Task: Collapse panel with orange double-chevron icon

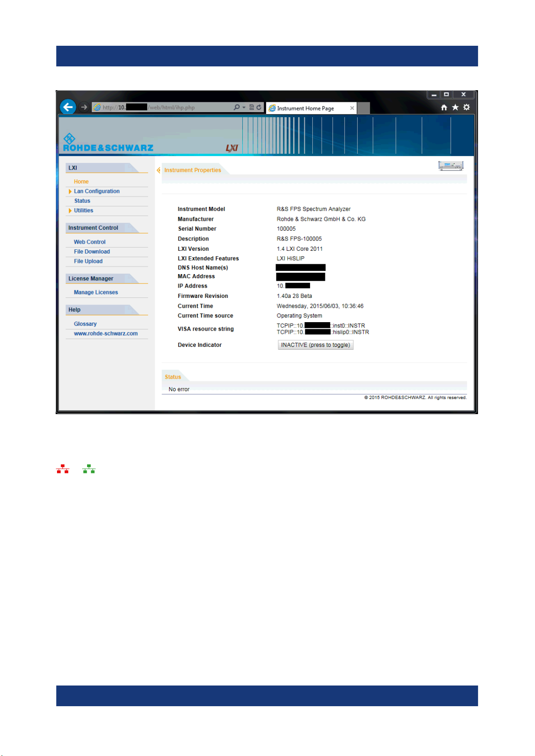Action: tap(158, 170)
